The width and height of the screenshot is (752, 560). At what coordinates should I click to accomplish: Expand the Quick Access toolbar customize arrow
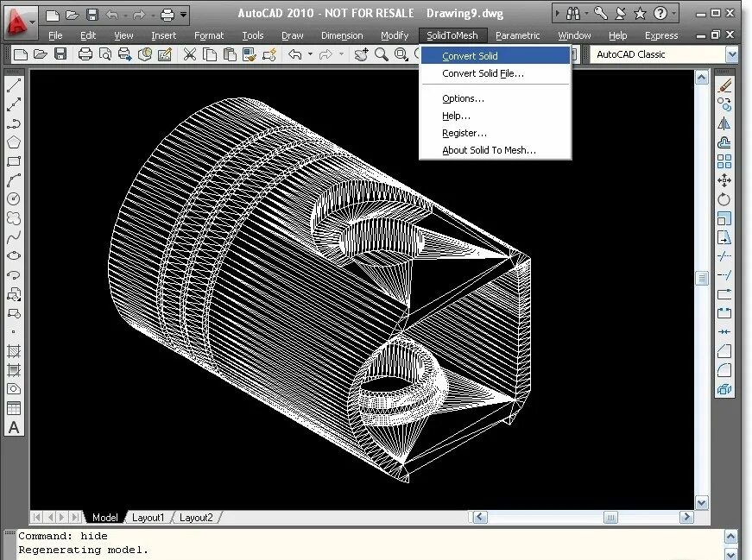183,15
